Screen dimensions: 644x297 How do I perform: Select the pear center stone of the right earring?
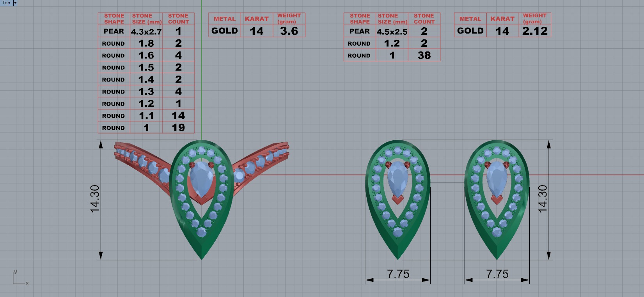(x=497, y=179)
